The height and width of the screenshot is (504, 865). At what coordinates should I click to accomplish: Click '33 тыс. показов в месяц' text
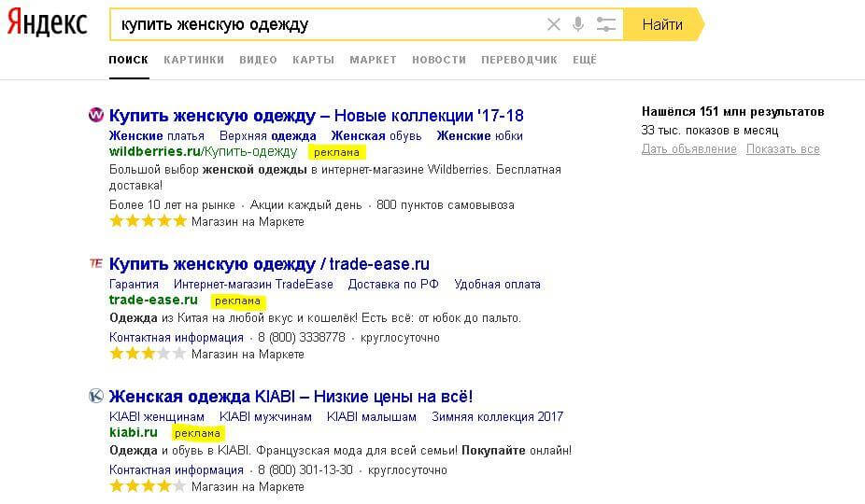(710, 130)
